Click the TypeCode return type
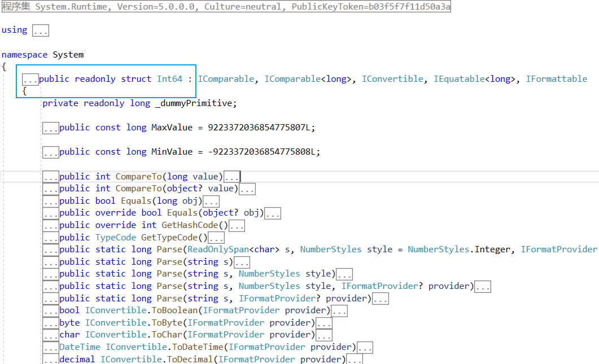This screenshot has width=599, height=364. (115, 238)
